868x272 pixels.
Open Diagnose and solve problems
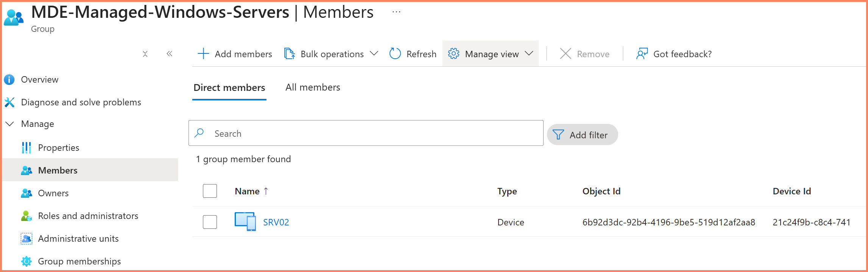[x=81, y=102]
